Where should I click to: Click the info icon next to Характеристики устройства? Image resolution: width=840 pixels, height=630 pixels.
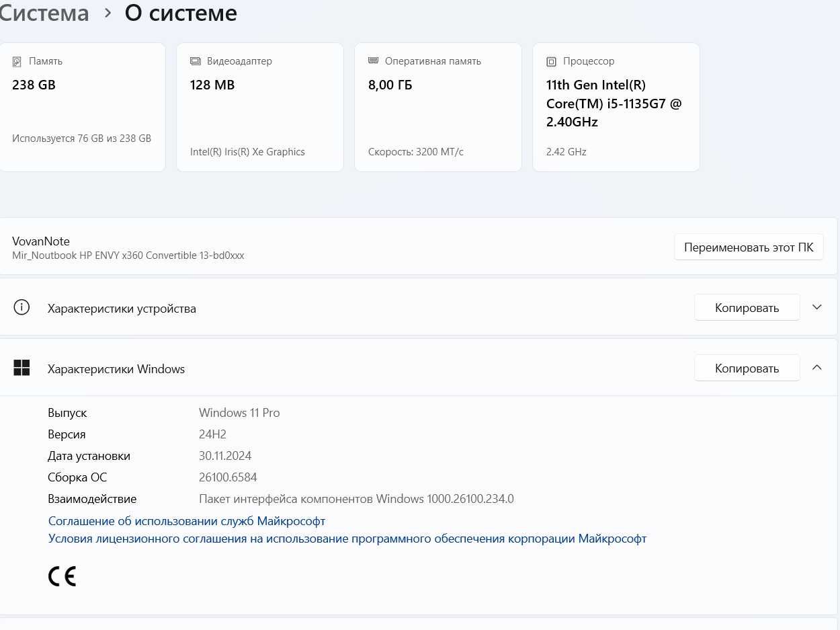(x=22, y=308)
